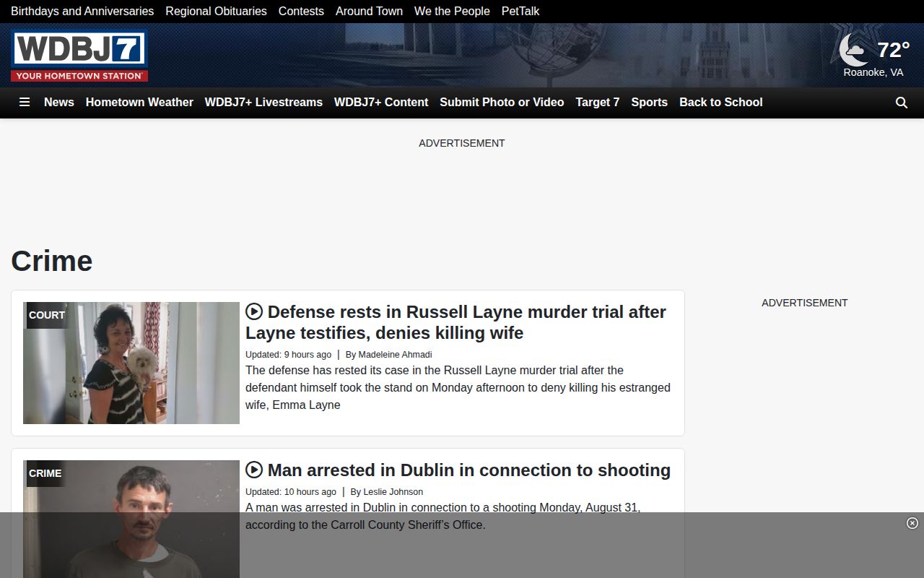Open Around Town link
Screen dimensions: 924x578
click(x=369, y=11)
